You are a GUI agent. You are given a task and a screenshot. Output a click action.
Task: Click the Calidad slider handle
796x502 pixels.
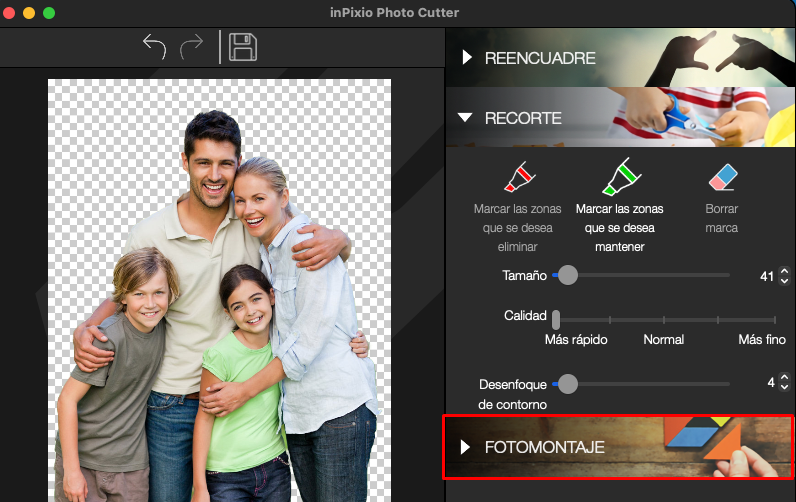(x=556, y=320)
